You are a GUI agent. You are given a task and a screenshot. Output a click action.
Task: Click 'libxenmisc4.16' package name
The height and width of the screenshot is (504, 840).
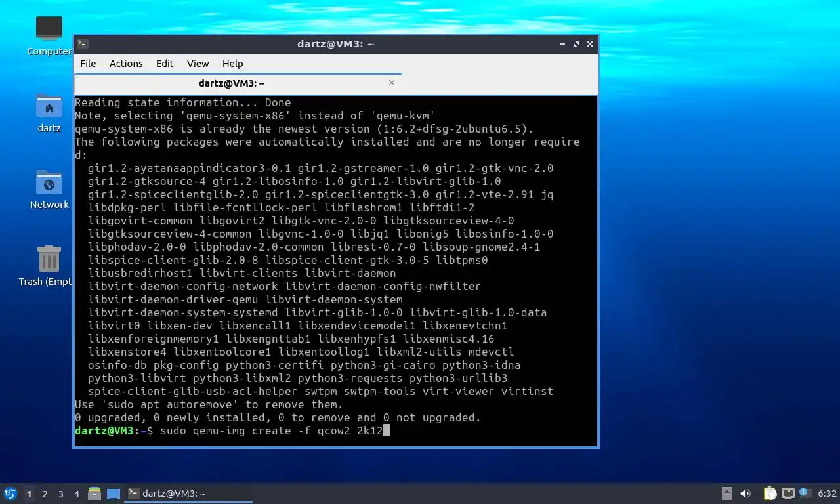(448, 339)
